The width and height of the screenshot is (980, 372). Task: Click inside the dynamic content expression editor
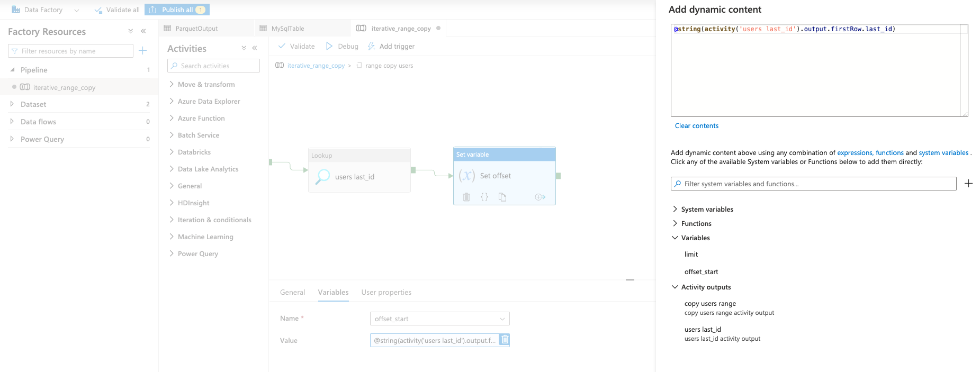pos(819,70)
